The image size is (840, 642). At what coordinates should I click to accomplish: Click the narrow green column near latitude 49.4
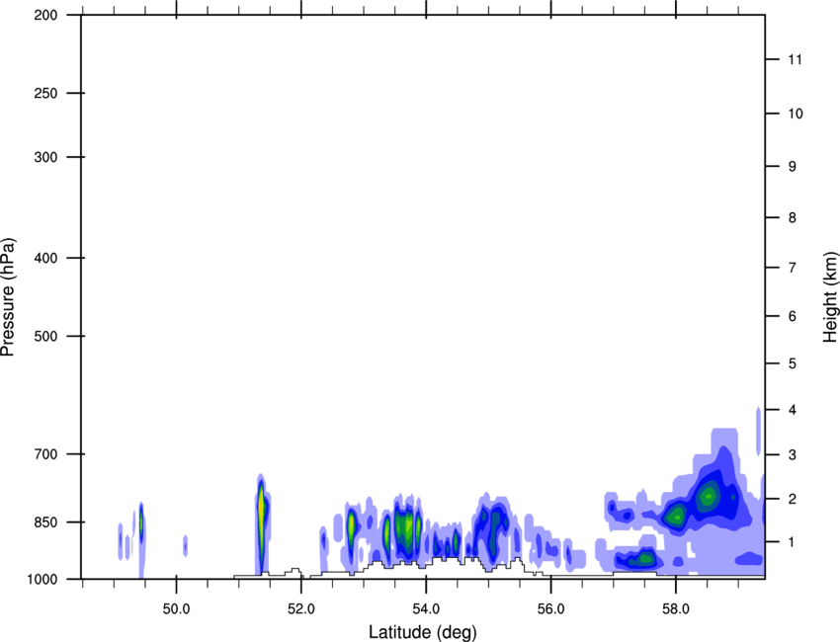tap(141, 523)
